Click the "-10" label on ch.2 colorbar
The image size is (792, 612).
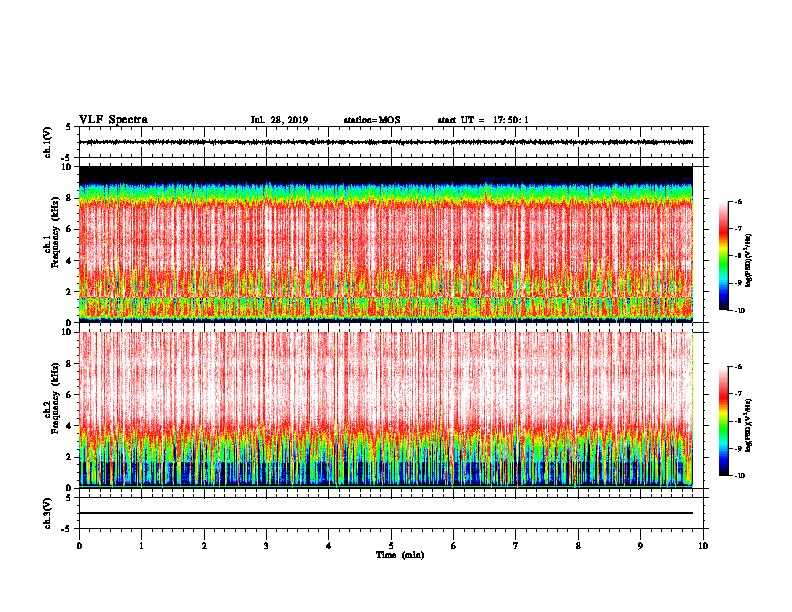tap(740, 476)
